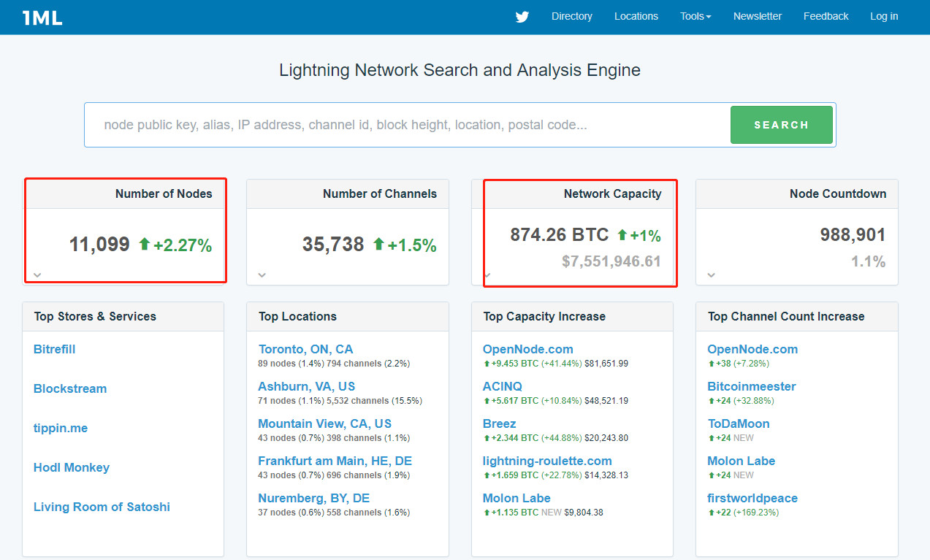Expand the Network Capacity card chevron

point(487,275)
